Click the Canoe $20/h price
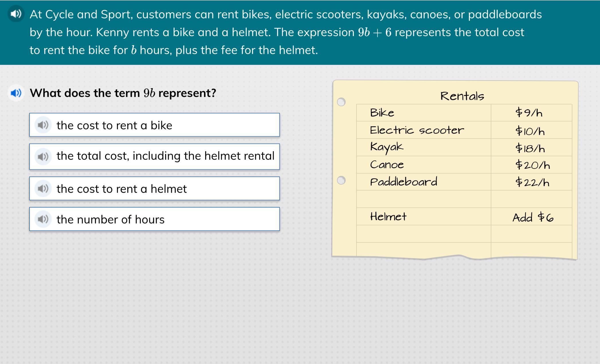Viewport: 600px width, 364px height. pos(532,165)
